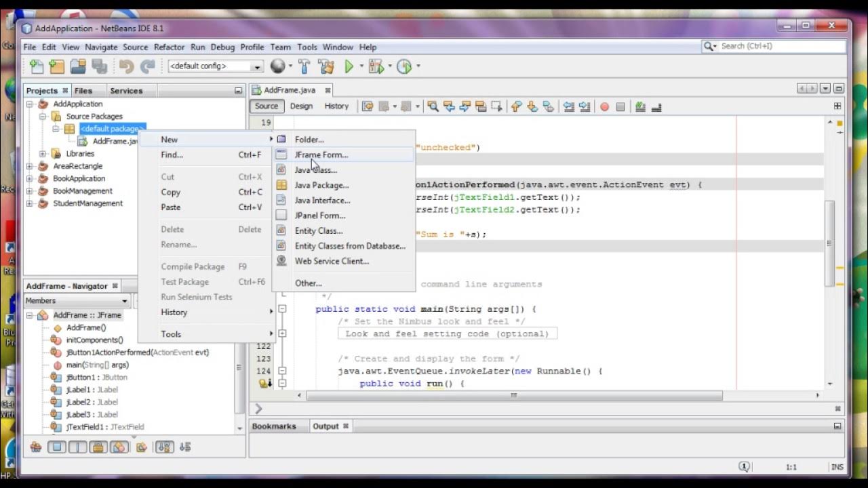
Task: Click the Comment icon in editor toolbar
Action: [640, 106]
